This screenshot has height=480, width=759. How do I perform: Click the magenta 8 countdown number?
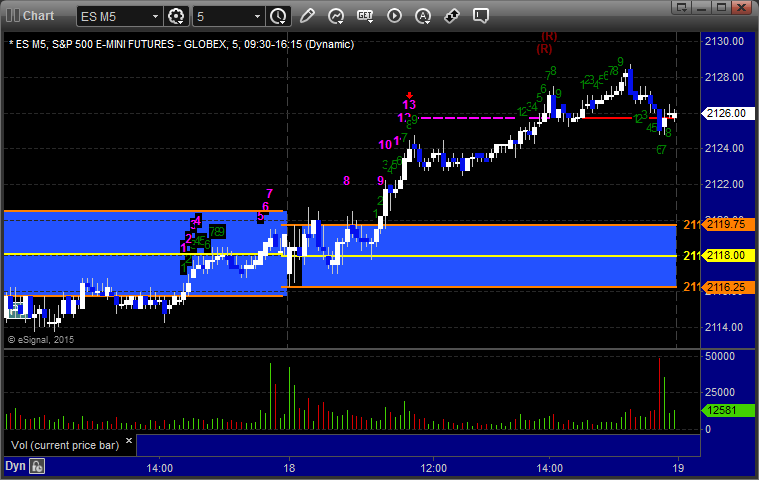(346, 180)
